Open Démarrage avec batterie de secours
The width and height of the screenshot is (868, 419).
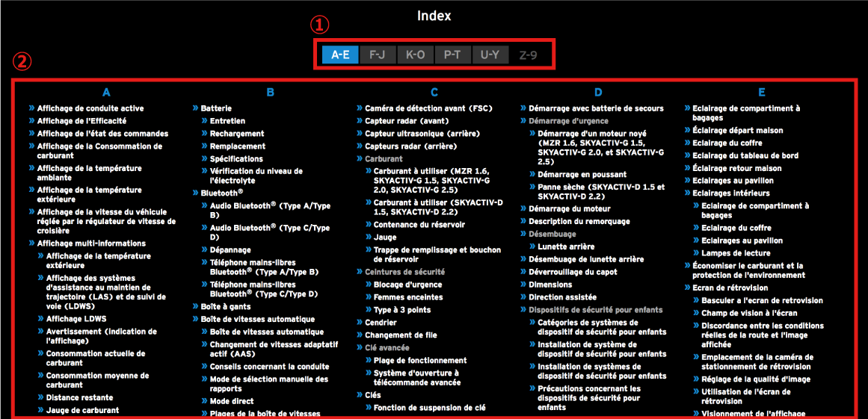(x=596, y=108)
